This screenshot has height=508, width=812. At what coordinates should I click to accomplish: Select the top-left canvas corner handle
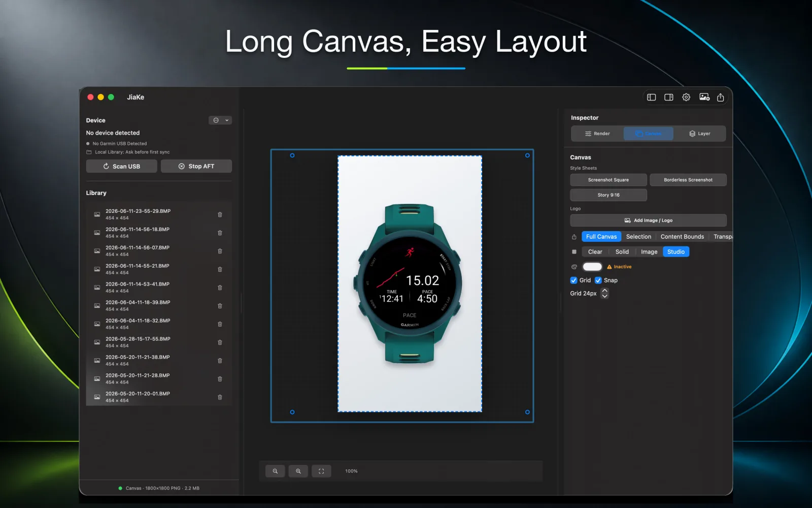[x=292, y=155]
